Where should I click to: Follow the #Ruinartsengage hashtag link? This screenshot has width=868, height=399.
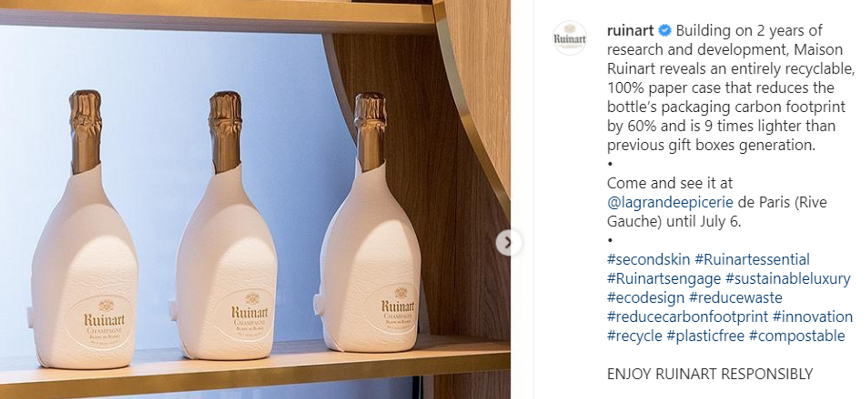click(664, 279)
